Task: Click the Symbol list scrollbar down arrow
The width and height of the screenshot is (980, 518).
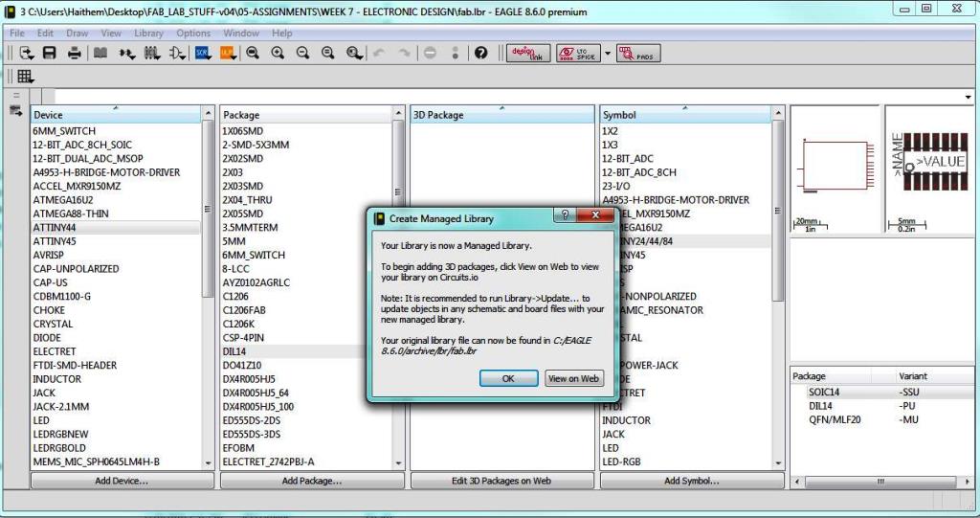Action: tap(778, 463)
